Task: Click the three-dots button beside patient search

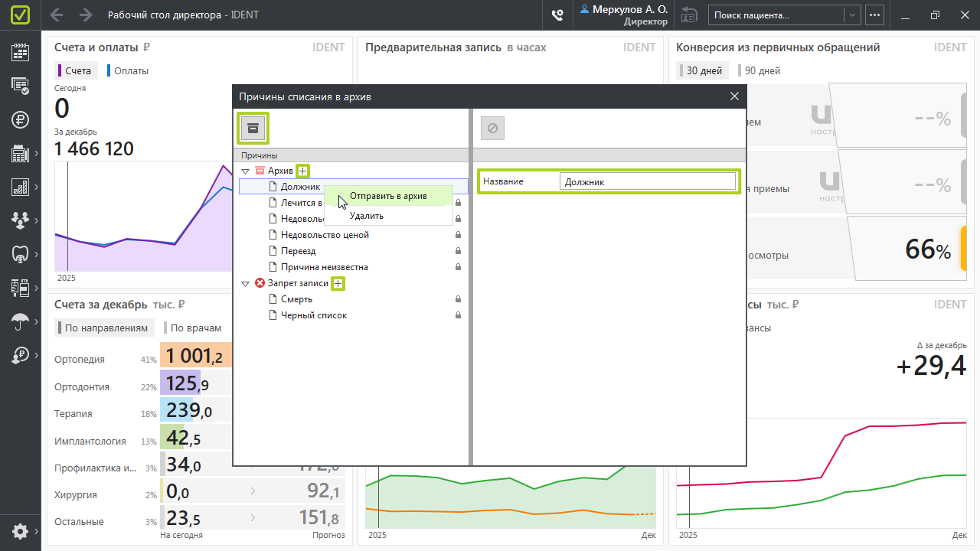Action: 874,15
